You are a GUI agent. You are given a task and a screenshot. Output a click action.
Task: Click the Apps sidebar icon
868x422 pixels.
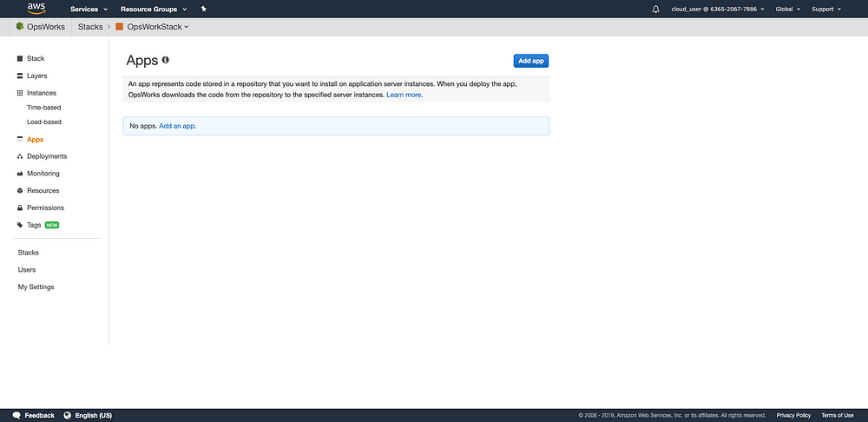[20, 140]
